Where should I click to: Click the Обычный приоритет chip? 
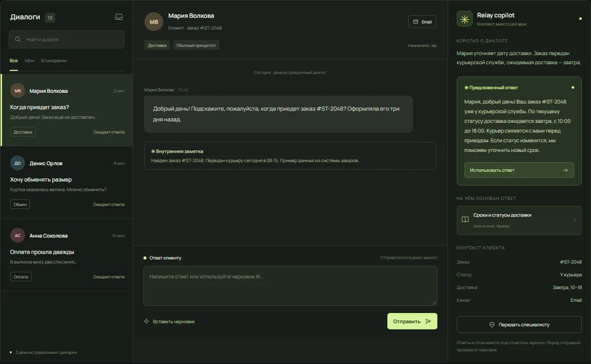[196, 45]
